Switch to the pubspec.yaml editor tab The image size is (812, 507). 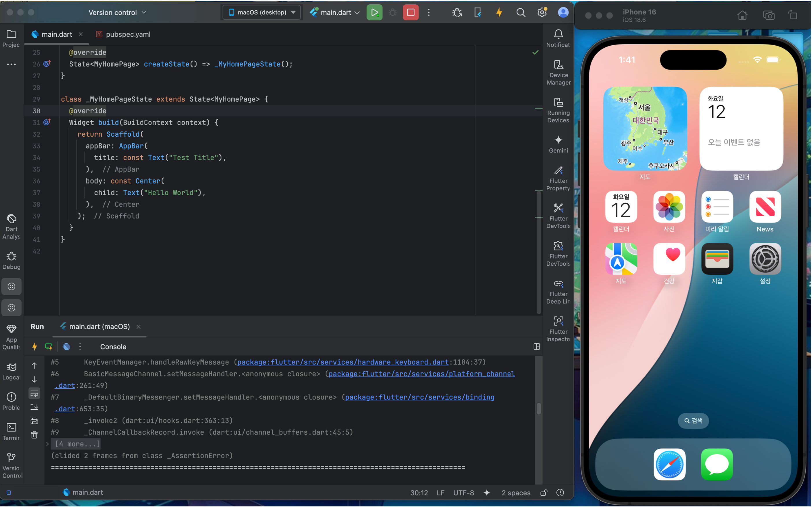(127, 34)
